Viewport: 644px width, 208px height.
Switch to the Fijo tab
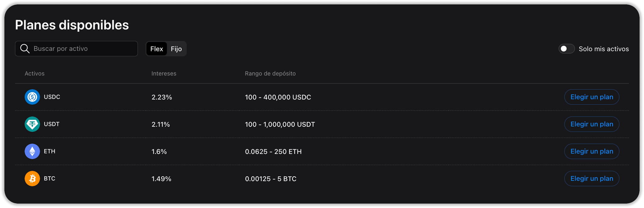click(176, 49)
